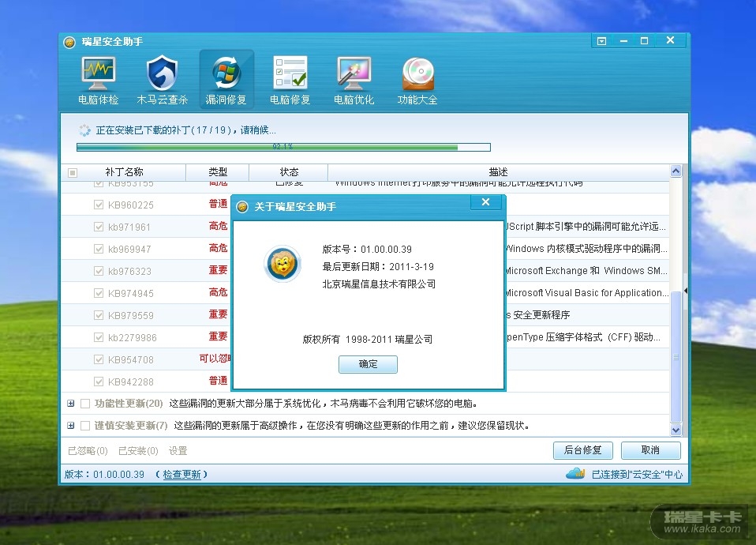Viewport: 756px width, 545px height.
Task: Toggle checkbox for patch KB942288
Action: click(99, 381)
